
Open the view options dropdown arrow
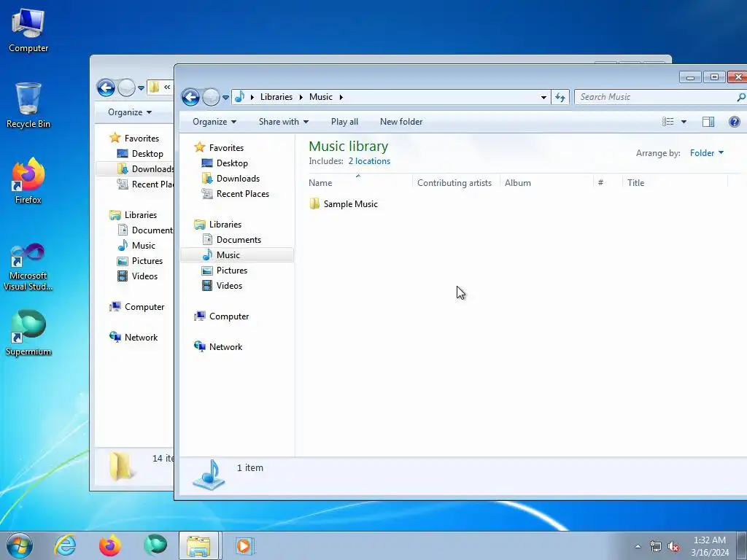684,122
